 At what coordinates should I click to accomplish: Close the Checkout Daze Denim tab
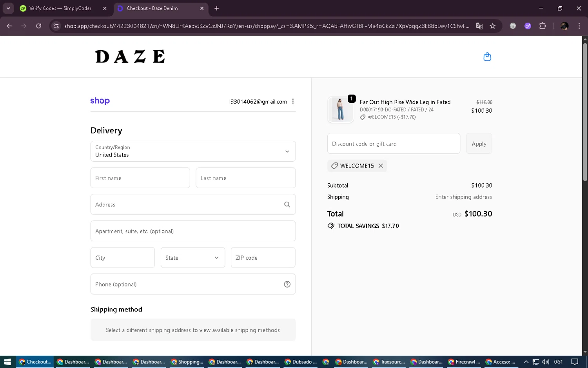(202, 8)
